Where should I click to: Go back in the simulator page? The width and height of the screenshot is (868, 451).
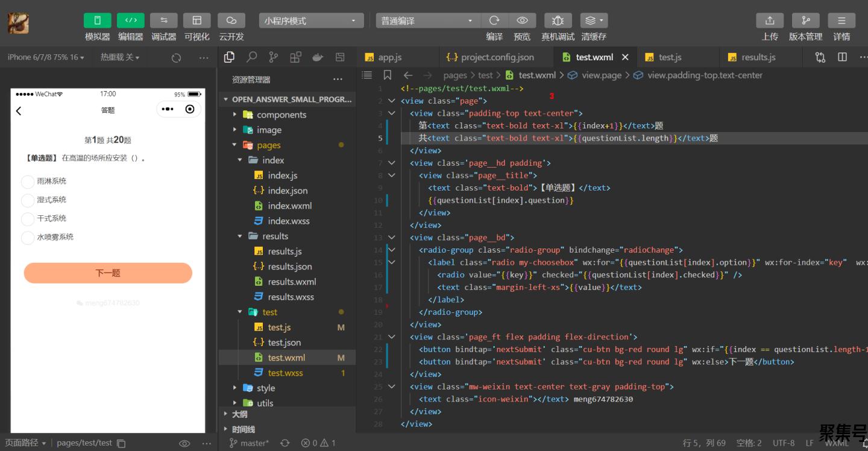point(19,110)
